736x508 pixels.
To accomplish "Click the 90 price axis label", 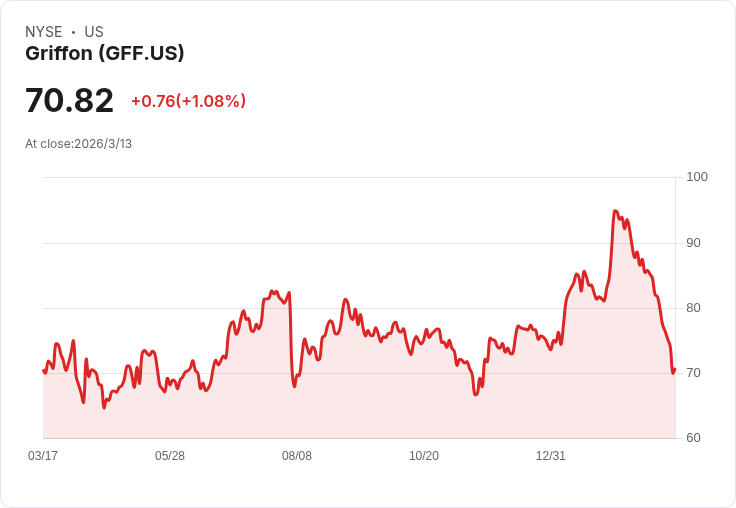I will [693, 243].
